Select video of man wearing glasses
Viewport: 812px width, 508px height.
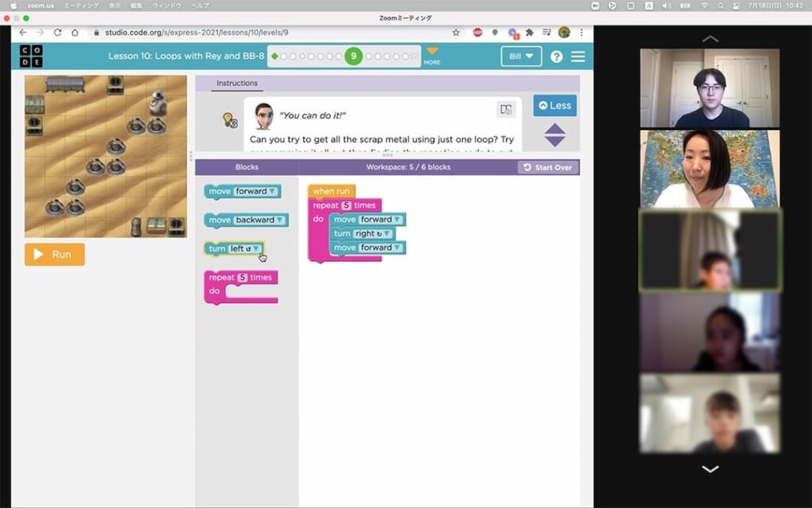click(x=710, y=88)
